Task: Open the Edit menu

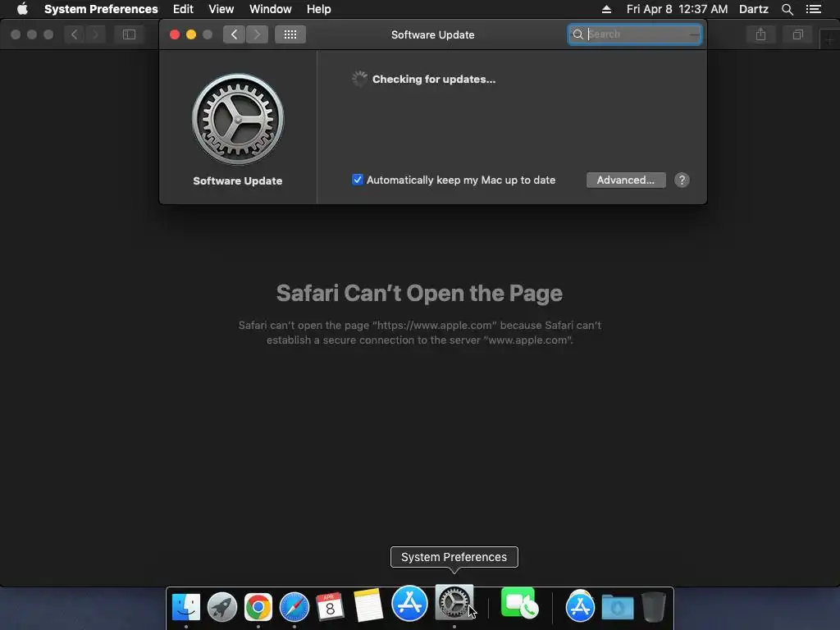Action: pyautogui.click(x=183, y=9)
